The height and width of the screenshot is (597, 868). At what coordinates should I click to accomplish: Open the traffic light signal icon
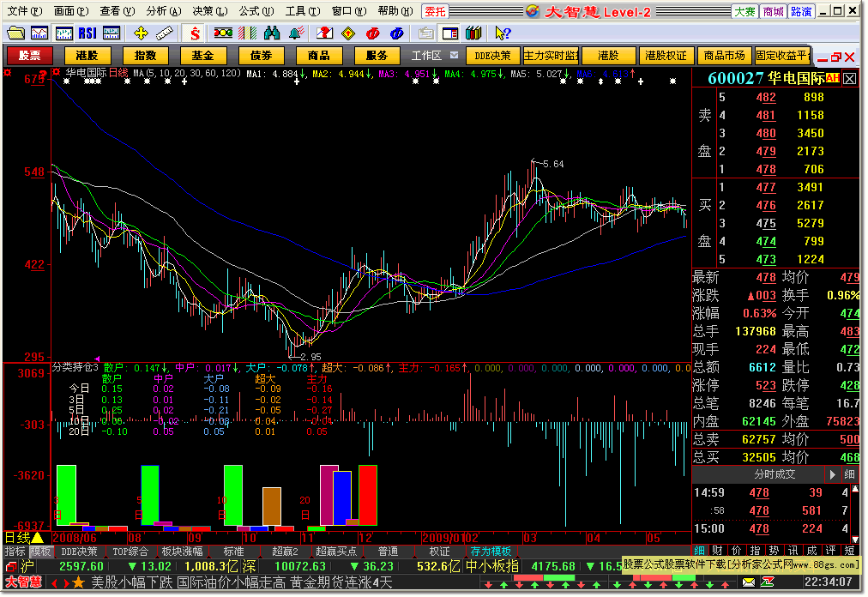[223, 33]
